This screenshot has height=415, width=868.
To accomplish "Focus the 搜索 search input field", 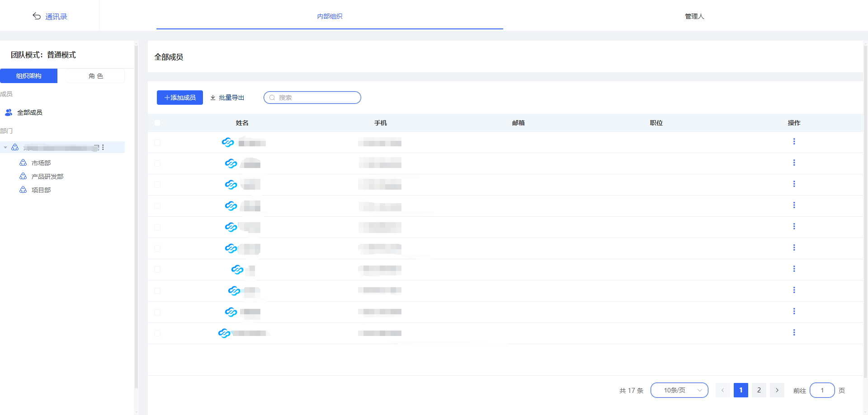I will tap(316, 98).
